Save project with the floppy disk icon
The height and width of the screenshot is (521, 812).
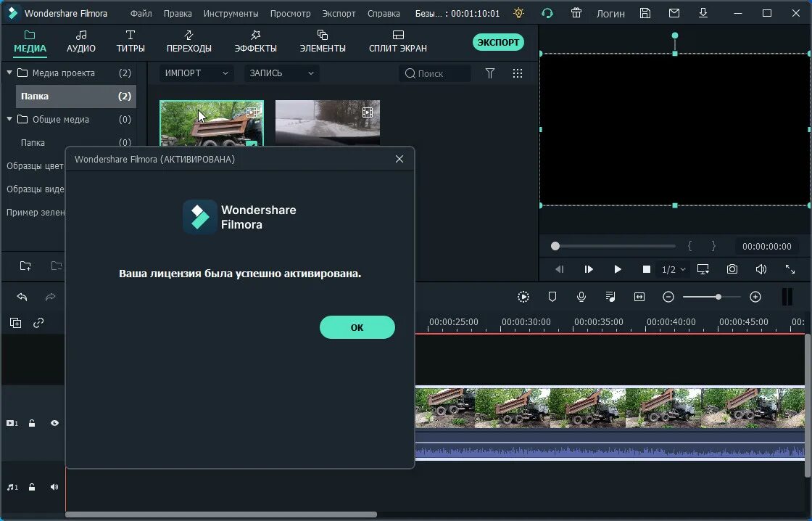click(x=645, y=14)
